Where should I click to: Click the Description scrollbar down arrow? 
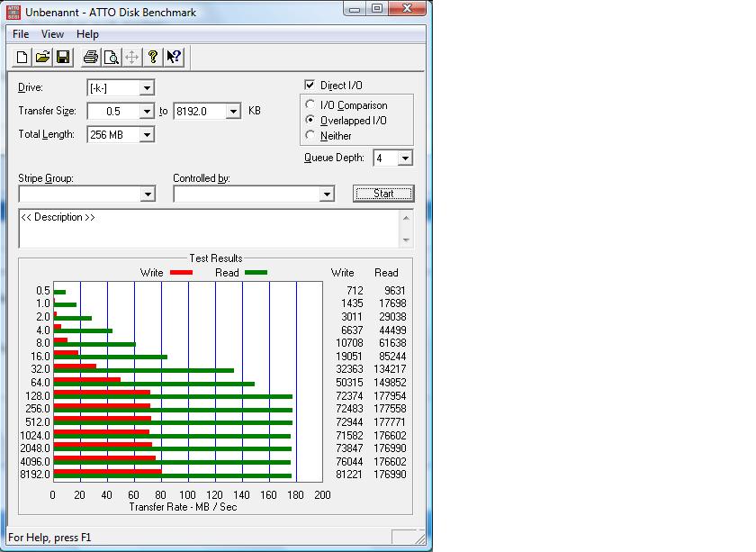point(406,240)
